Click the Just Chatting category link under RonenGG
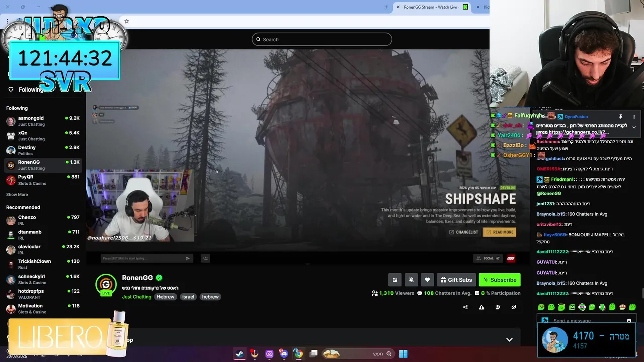The width and height of the screenshot is (644, 362). pos(136,297)
